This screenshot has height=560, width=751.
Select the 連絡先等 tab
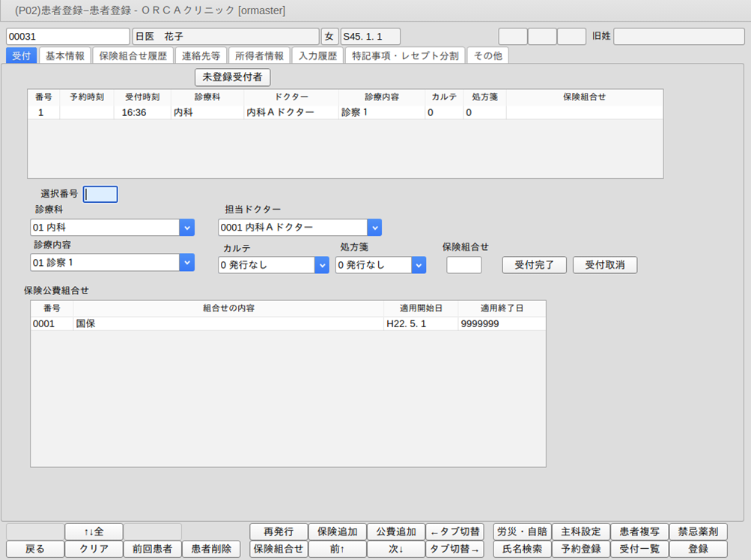(201, 55)
